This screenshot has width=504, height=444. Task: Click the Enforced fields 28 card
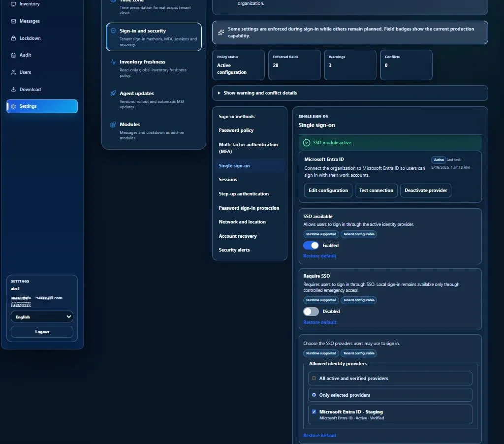294,65
